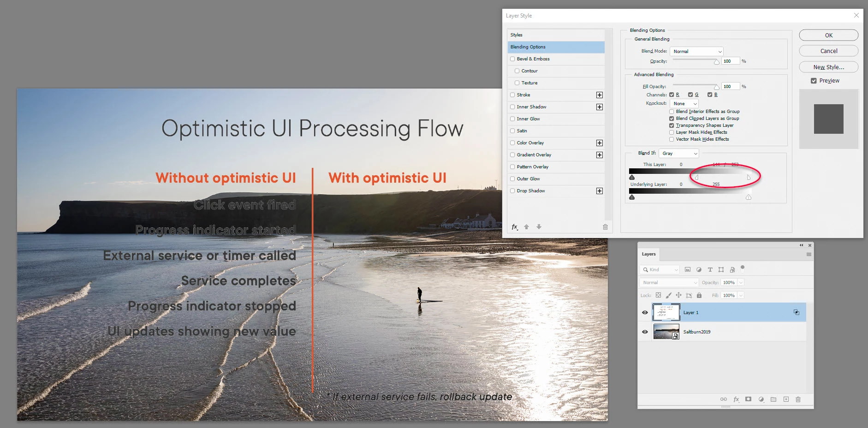
Task: Open Blend Mode dropdown in Layer Style
Action: pyautogui.click(x=696, y=51)
